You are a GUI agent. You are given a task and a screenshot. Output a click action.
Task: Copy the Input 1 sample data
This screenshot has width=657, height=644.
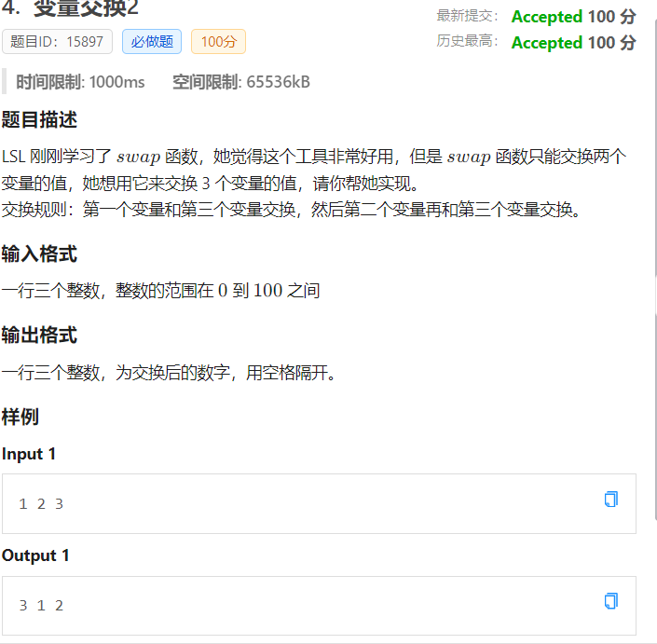[x=611, y=499]
